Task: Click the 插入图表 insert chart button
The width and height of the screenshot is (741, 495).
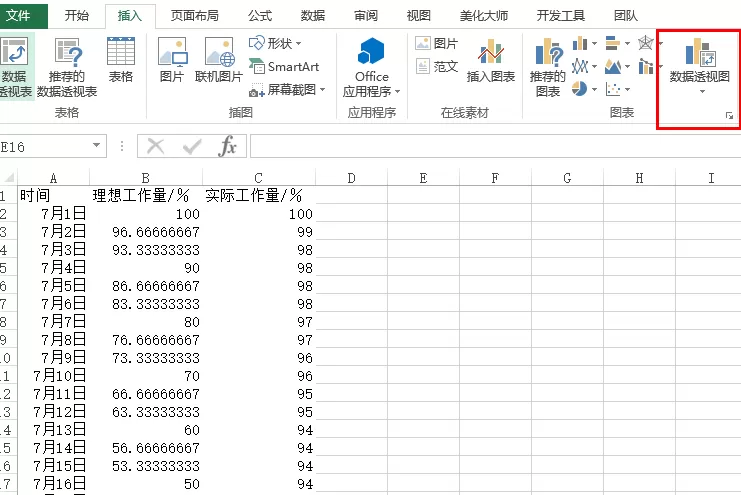Action: (491, 60)
